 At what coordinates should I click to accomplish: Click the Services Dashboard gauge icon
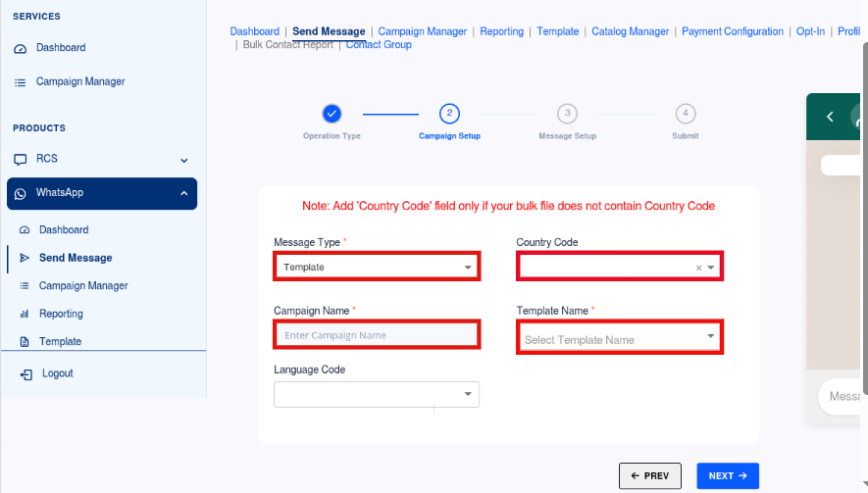point(20,49)
